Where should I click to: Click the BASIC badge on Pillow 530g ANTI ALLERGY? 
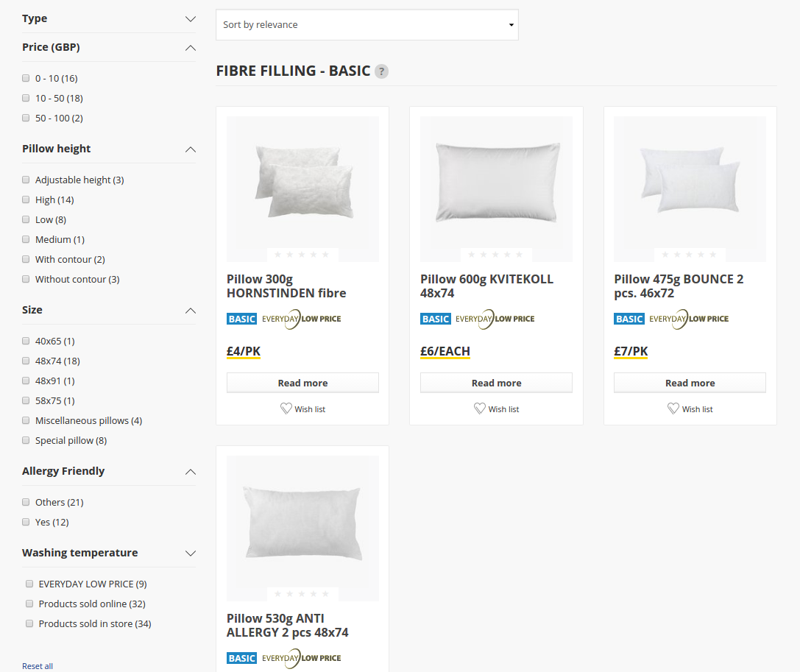pyautogui.click(x=242, y=658)
